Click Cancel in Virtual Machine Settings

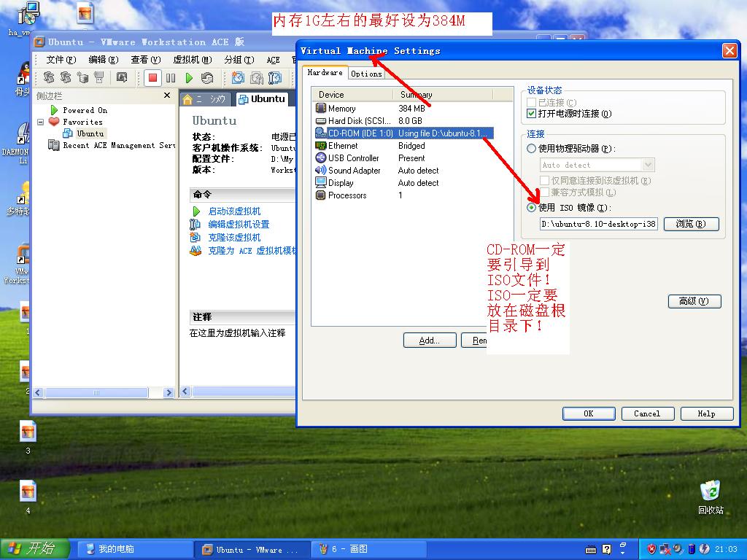coord(648,413)
